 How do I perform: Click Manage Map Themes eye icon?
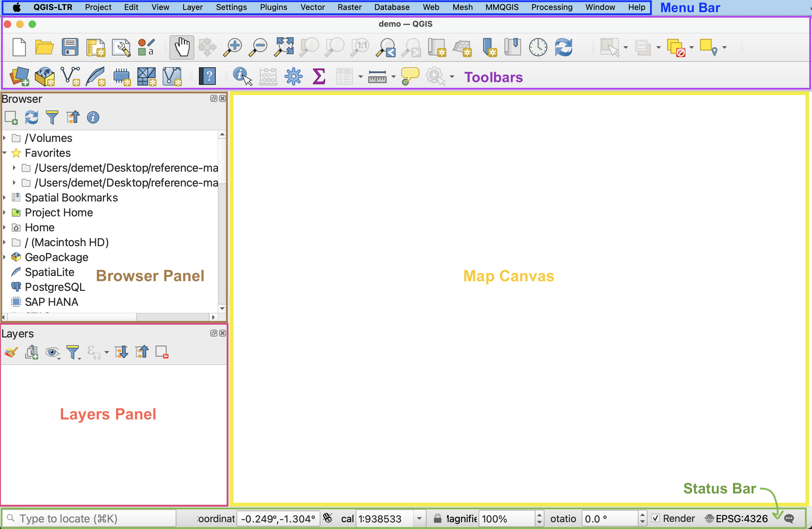click(x=52, y=352)
